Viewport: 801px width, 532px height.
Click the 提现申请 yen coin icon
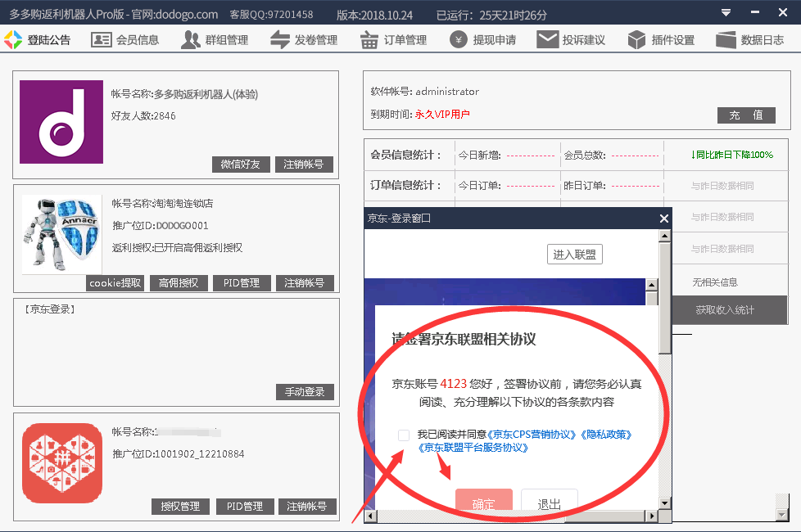[458, 40]
